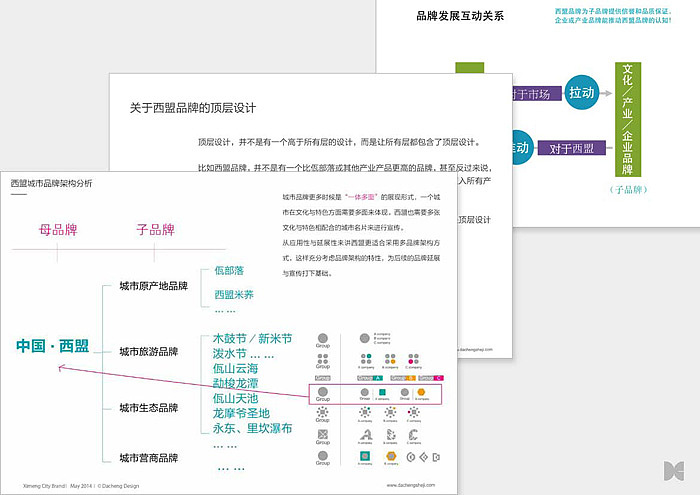This screenshot has height=495, width=700.
Task: Click the pink “一体多面” phrase
Action: tap(362, 197)
